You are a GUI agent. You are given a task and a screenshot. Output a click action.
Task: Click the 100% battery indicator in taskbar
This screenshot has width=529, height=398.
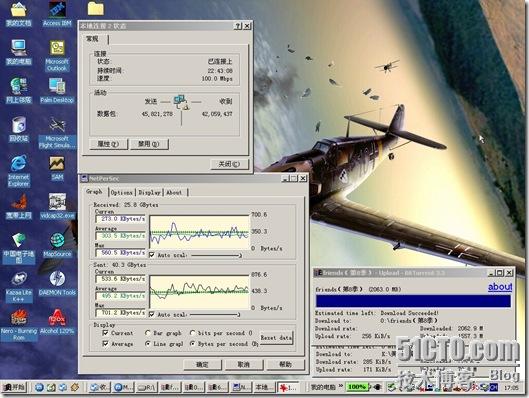[x=357, y=387]
